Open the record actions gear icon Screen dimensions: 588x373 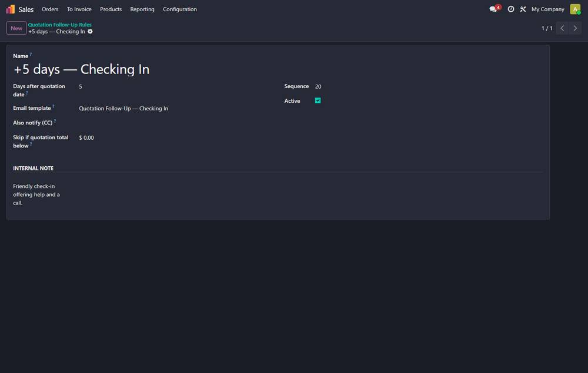click(x=90, y=32)
